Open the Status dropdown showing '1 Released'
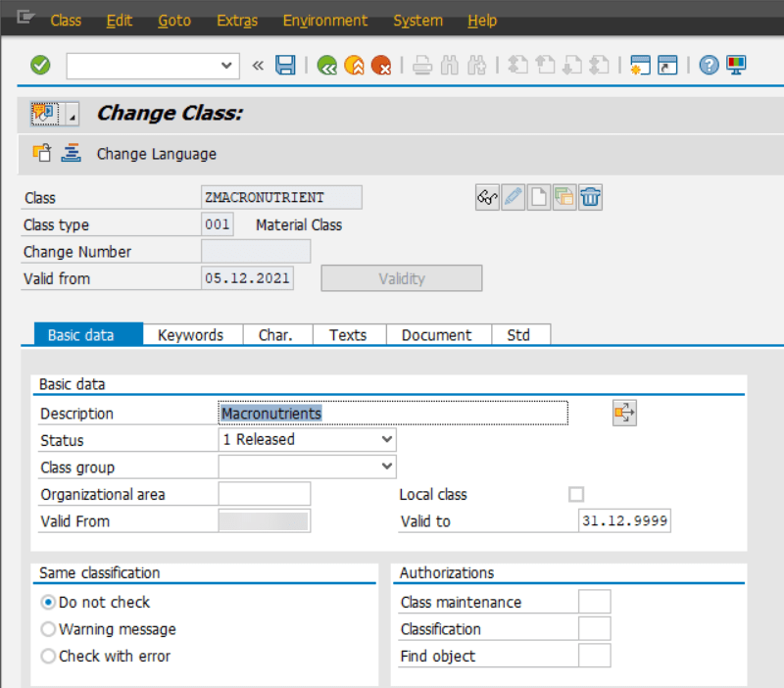The image size is (784, 688). pos(386,439)
